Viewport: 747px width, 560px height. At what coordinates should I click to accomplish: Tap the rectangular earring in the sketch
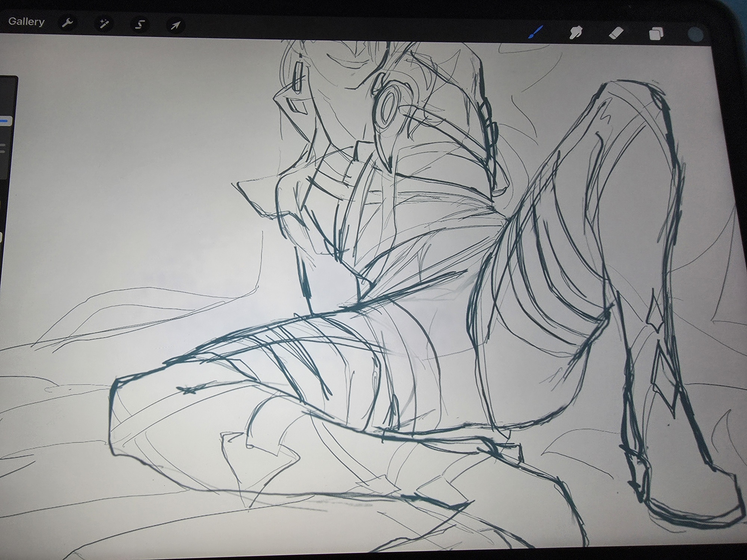point(298,77)
